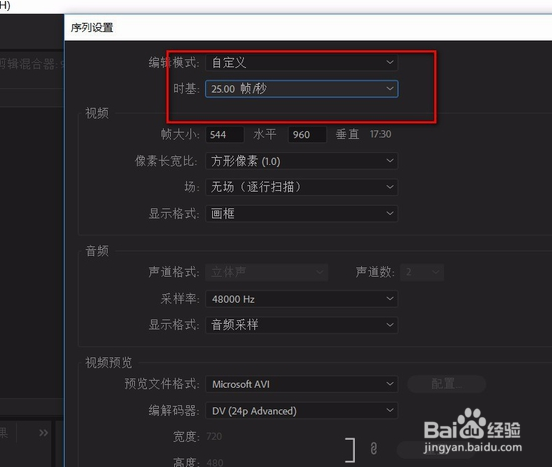Screen dimensions: 552x467
Task: Click the 序列设置 dialog title
Action: tap(92, 27)
